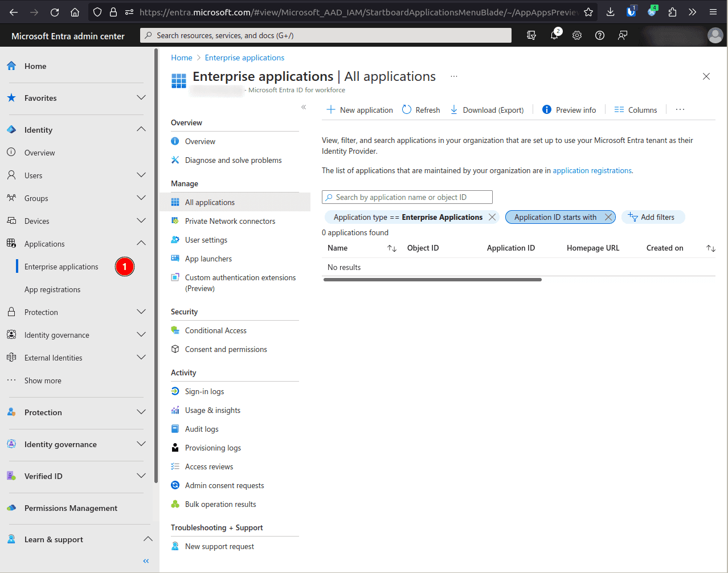
Task: Bookmark this page with the star icon
Action: coord(588,12)
